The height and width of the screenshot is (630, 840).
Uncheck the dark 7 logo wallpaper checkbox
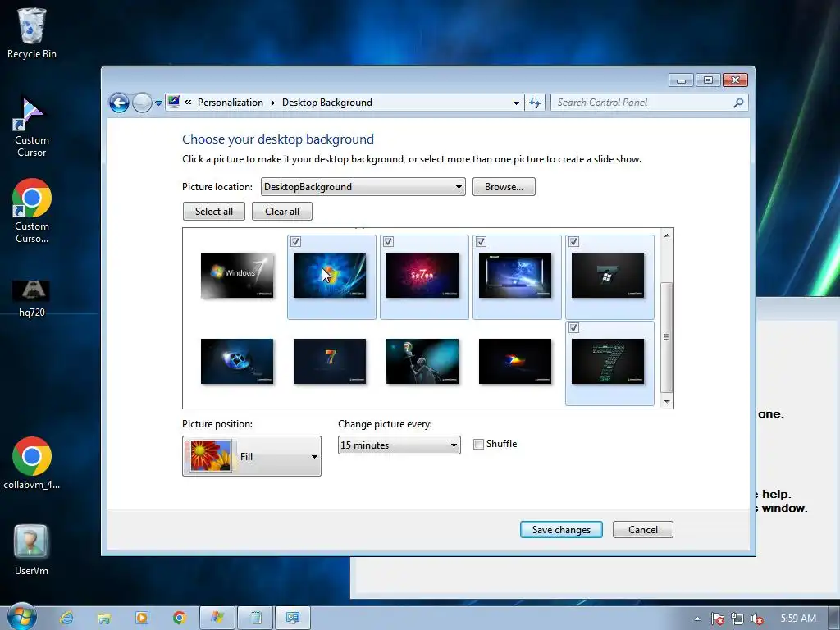tap(573, 242)
